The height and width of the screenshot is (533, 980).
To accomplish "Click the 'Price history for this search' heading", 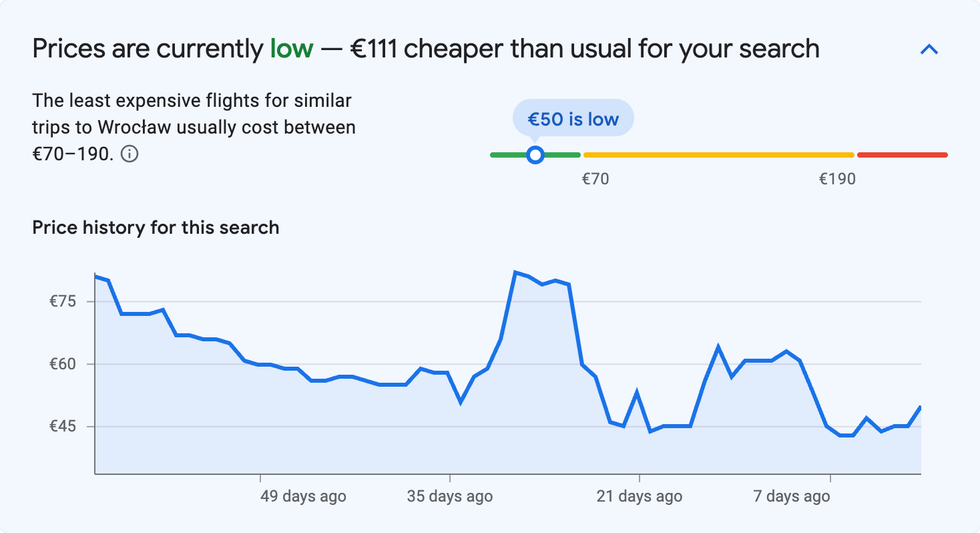I will tap(155, 227).
